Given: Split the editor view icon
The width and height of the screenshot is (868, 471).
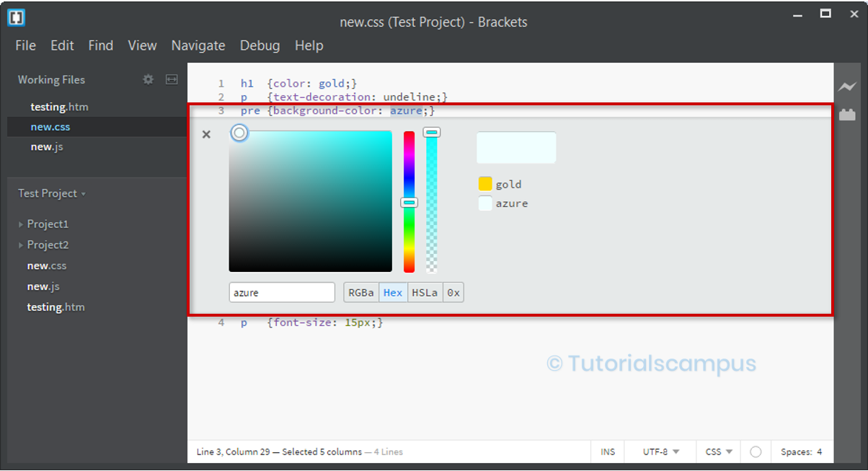Looking at the screenshot, I should [x=172, y=79].
